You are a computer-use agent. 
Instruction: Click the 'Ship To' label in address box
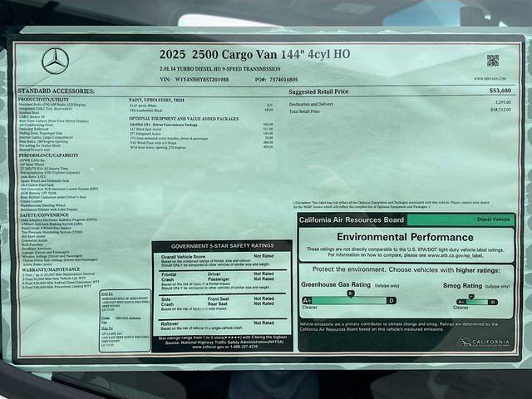[x=107, y=328]
